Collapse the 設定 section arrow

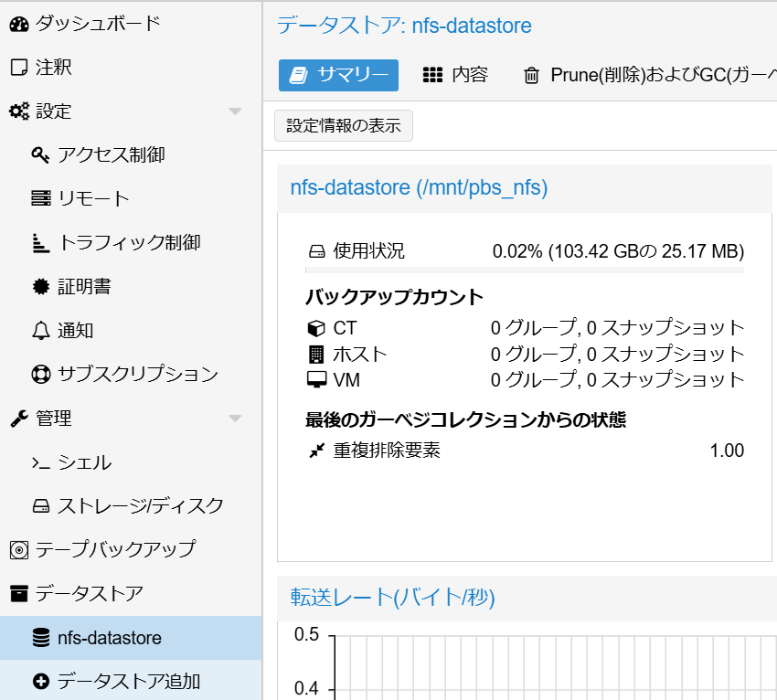click(x=235, y=111)
